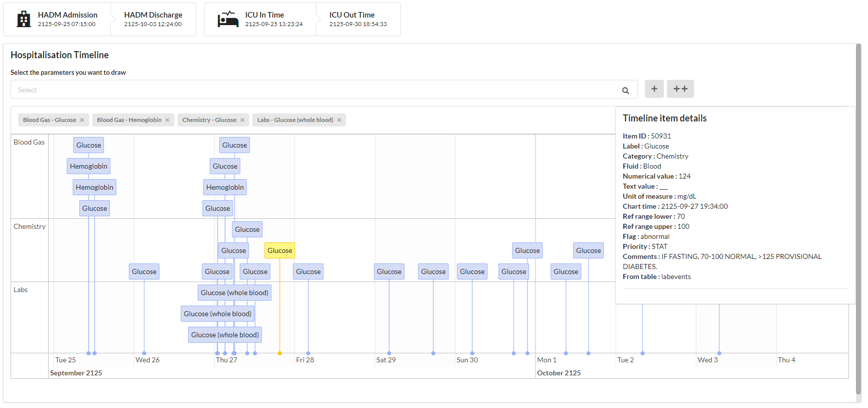The height and width of the screenshot is (408, 868).
Task: Select topmost Blood Gas Glucose on Tue 25
Action: click(89, 145)
